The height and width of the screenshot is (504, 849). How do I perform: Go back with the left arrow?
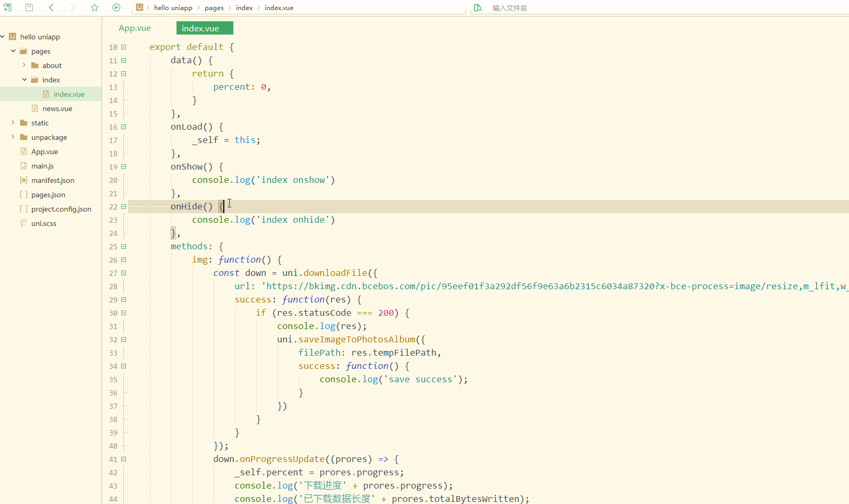[x=51, y=7]
